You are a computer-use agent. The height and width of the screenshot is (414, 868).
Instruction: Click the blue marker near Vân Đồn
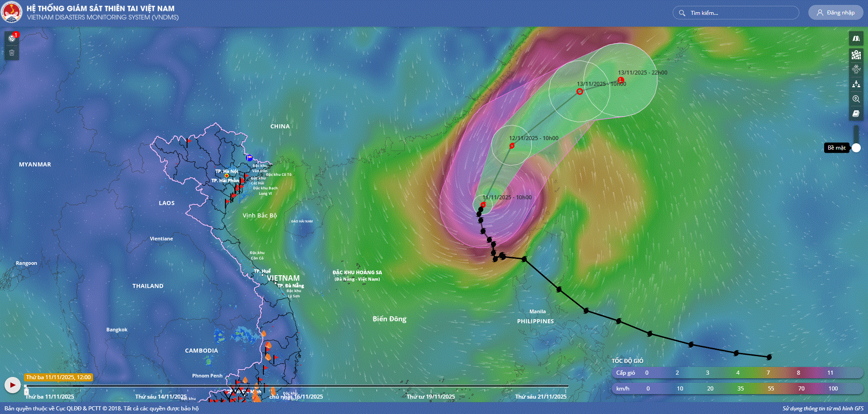(249, 158)
